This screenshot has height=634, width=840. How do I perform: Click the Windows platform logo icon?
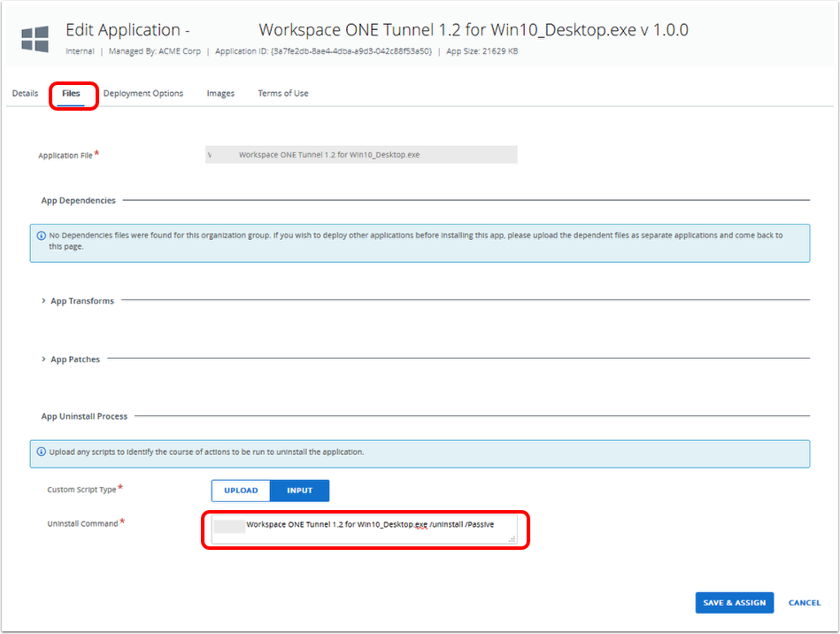coord(35,38)
